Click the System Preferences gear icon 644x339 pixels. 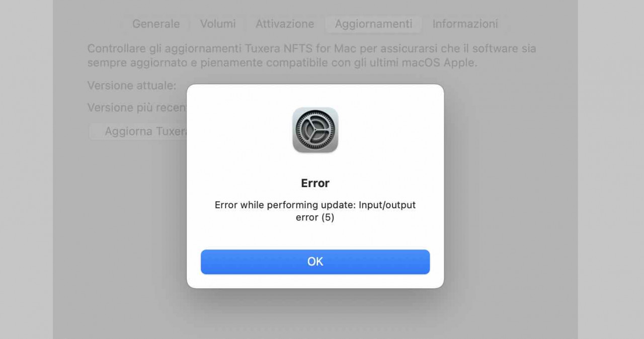pyautogui.click(x=315, y=130)
